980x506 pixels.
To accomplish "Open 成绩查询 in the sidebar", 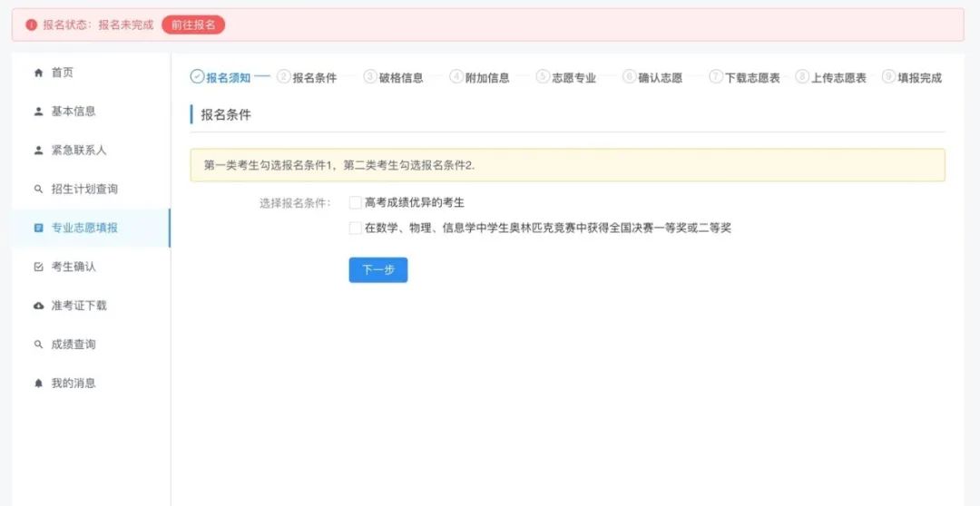I will click(x=91, y=345).
